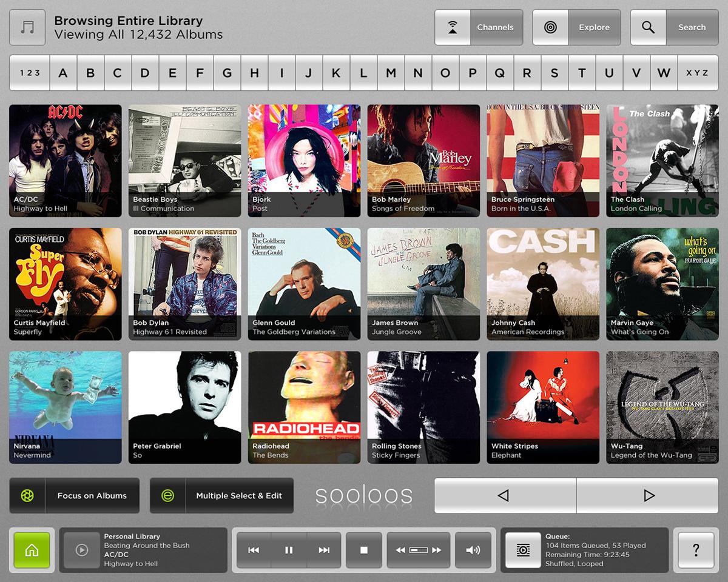The height and width of the screenshot is (582, 728).
Task: Jump to letter A in the alphabet bar
Action: coord(63,73)
